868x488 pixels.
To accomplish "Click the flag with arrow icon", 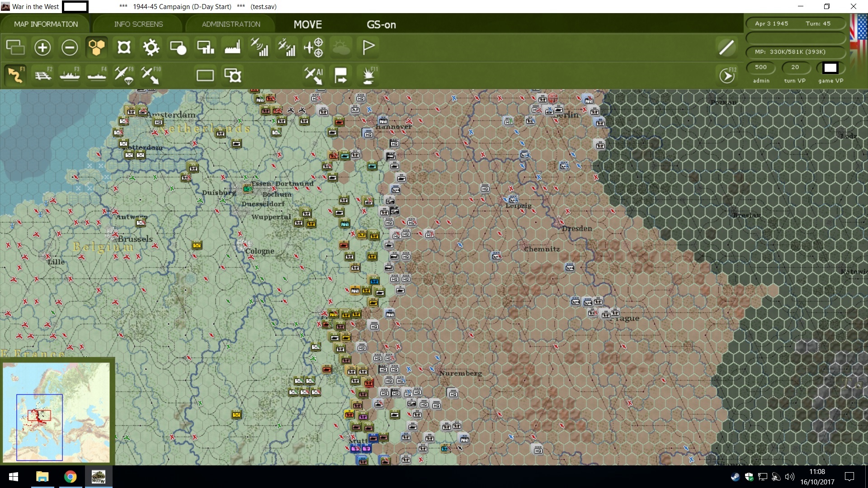I will 341,75.
